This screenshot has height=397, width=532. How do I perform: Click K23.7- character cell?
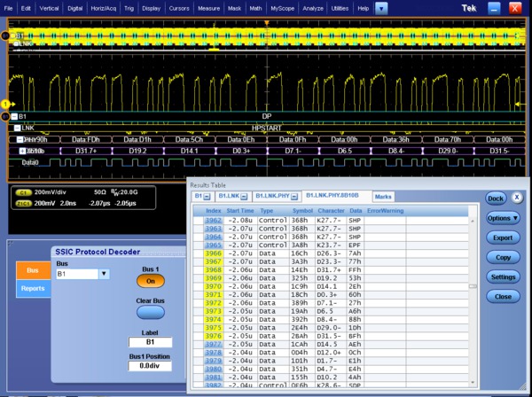click(x=329, y=245)
